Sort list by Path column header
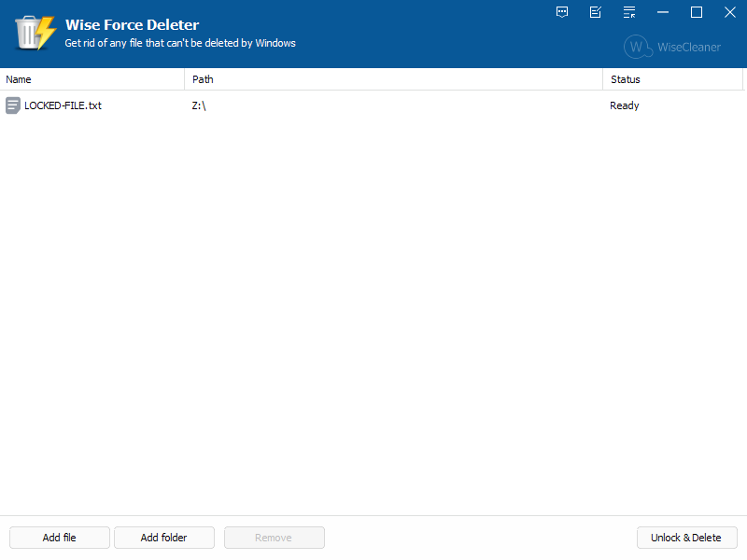This screenshot has height=560, width=747. (392, 79)
